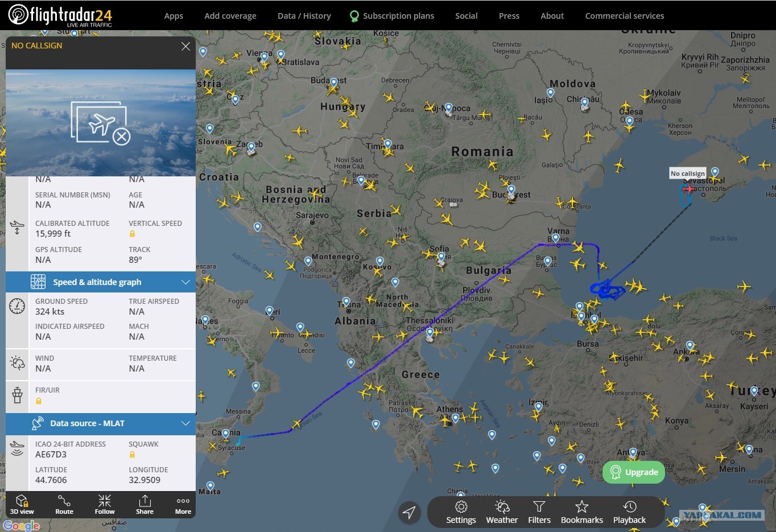Select the airport pin at Ankara
The image size is (776, 532).
coord(690,346)
